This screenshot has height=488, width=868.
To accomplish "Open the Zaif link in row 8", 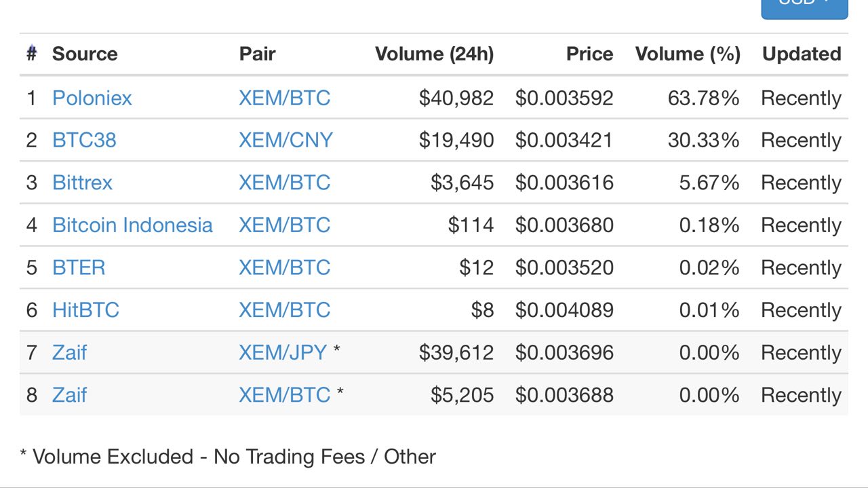I will [x=69, y=395].
